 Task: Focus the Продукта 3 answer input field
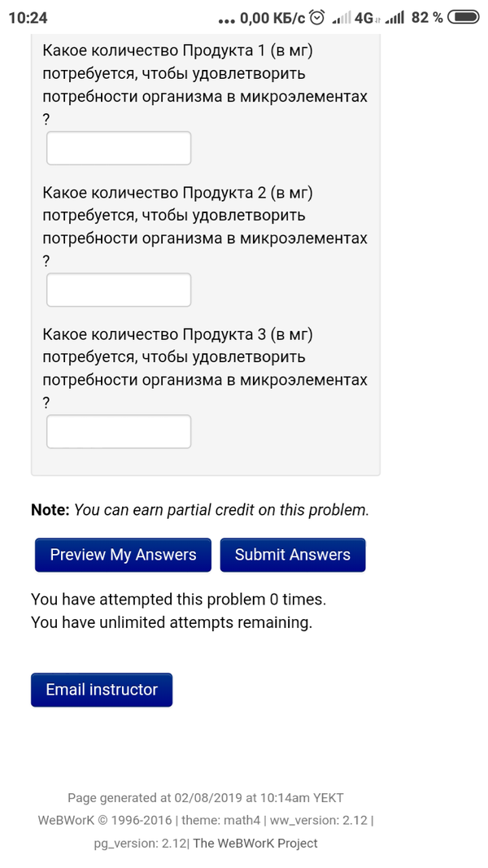pos(119,431)
